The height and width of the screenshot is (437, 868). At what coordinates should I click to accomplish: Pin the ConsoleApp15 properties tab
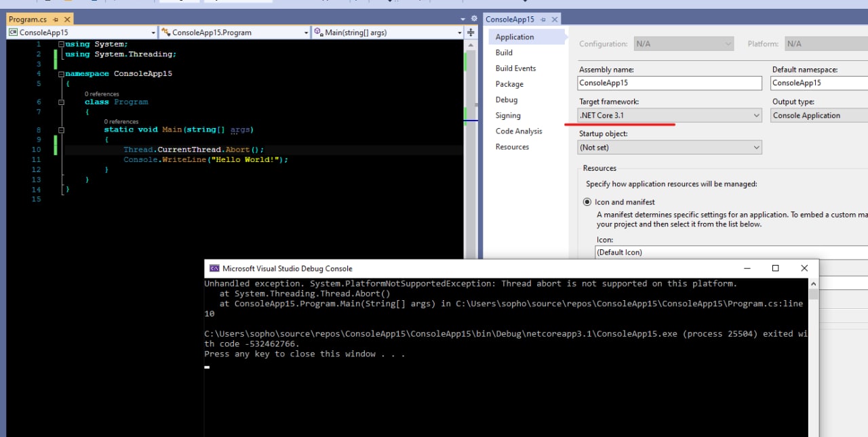(x=542, y=20)
